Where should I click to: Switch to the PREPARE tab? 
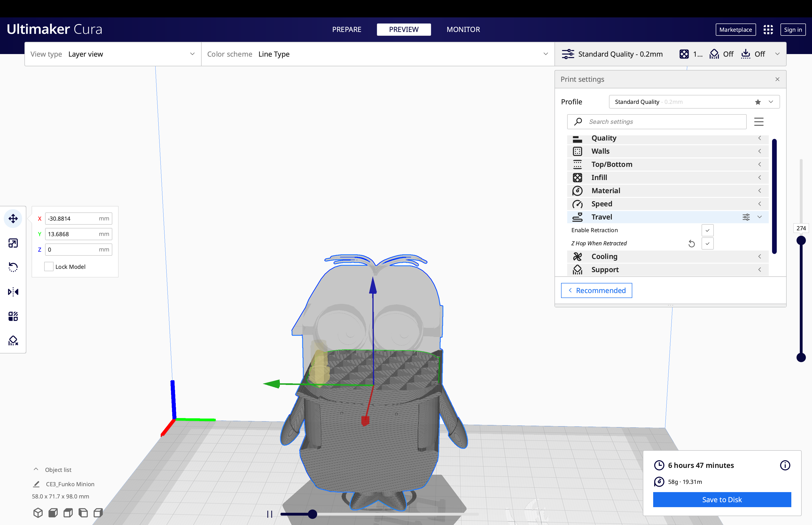[x=347, y=28]
